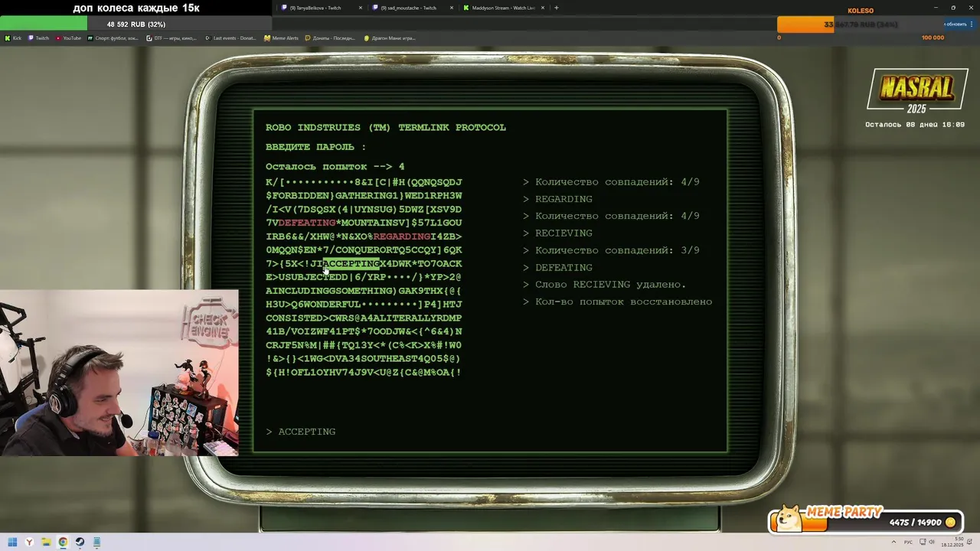The height and width of the screenshot is (551, 980).
Task: Open Yandex Browser from taskbar
Action: coord(29,543)
